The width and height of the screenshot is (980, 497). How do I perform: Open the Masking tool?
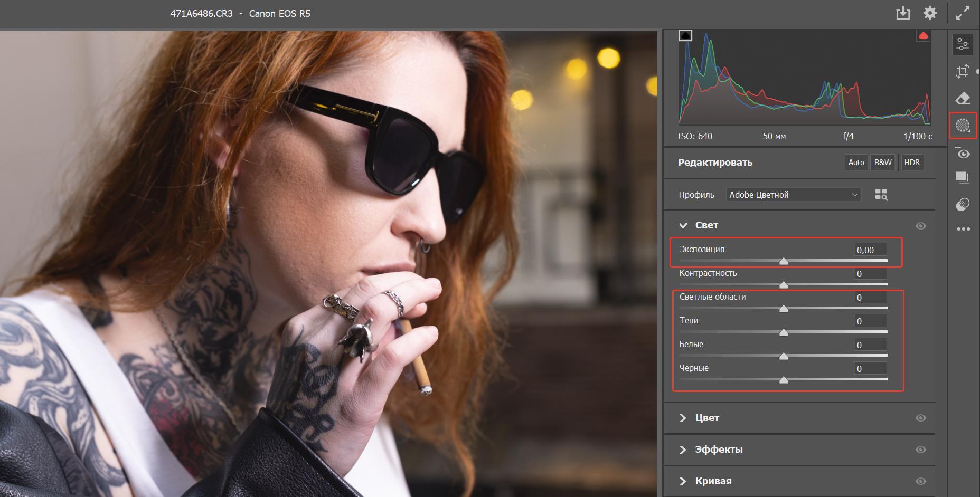tap(963, 126)
